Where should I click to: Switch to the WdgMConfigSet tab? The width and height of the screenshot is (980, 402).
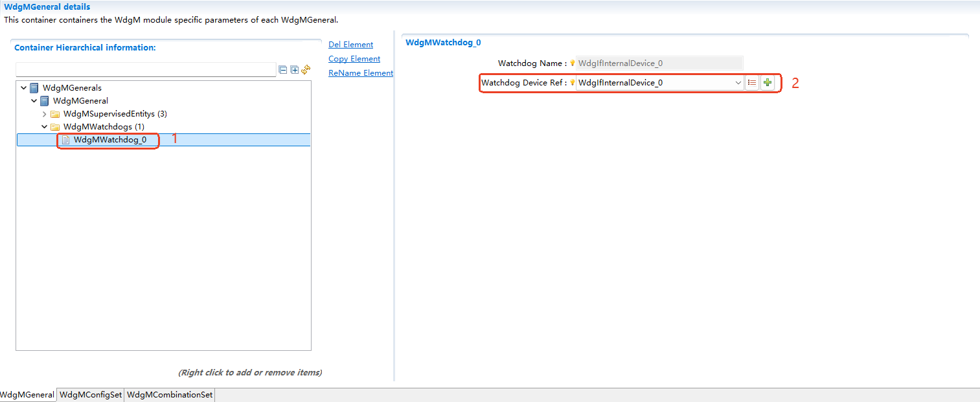click(90, 394)
